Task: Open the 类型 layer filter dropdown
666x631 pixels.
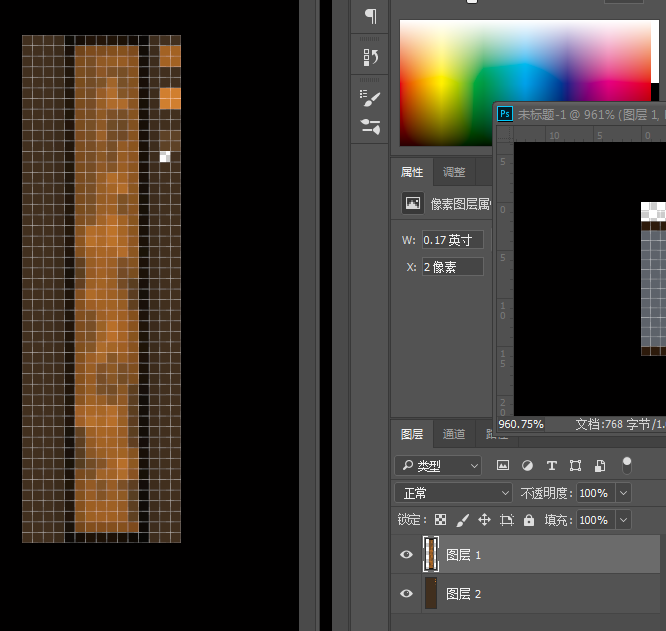Action: click(438, 466)
